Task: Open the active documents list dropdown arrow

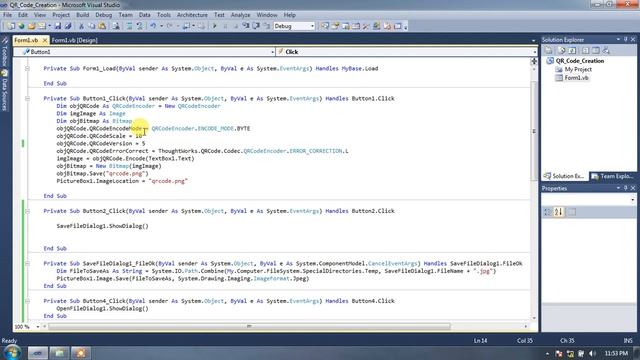Action: click(533, 40)
